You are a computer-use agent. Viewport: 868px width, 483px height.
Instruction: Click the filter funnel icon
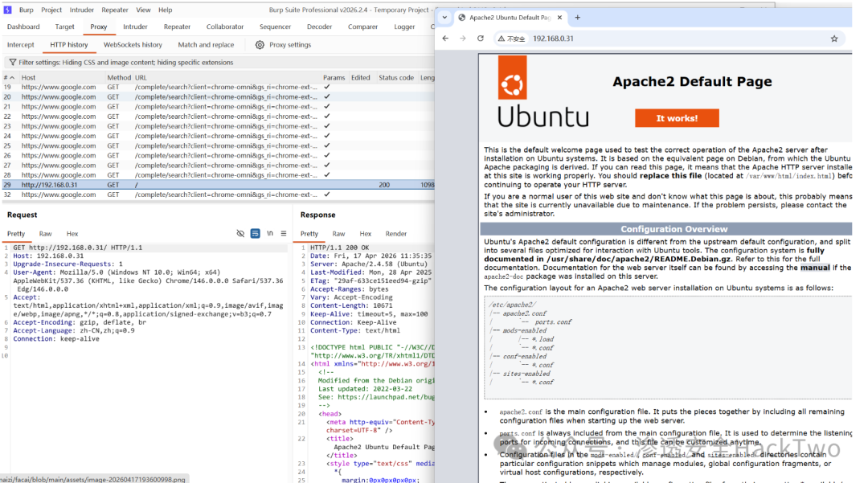click(x=12, y=63)
